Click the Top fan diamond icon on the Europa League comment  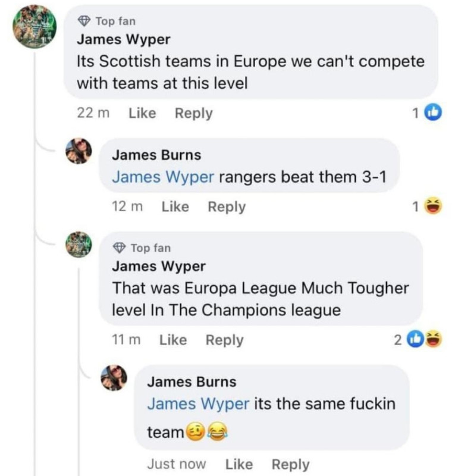pos(120,248)
